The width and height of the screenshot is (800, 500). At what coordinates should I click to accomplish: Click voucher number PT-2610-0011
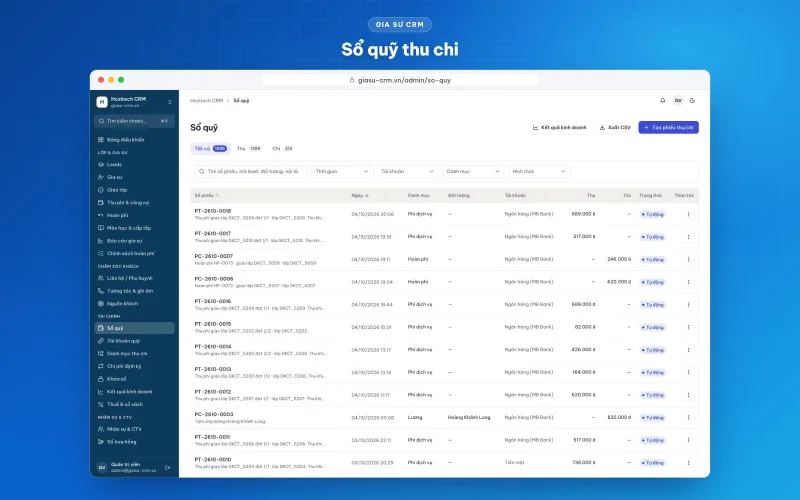(212, 437)
